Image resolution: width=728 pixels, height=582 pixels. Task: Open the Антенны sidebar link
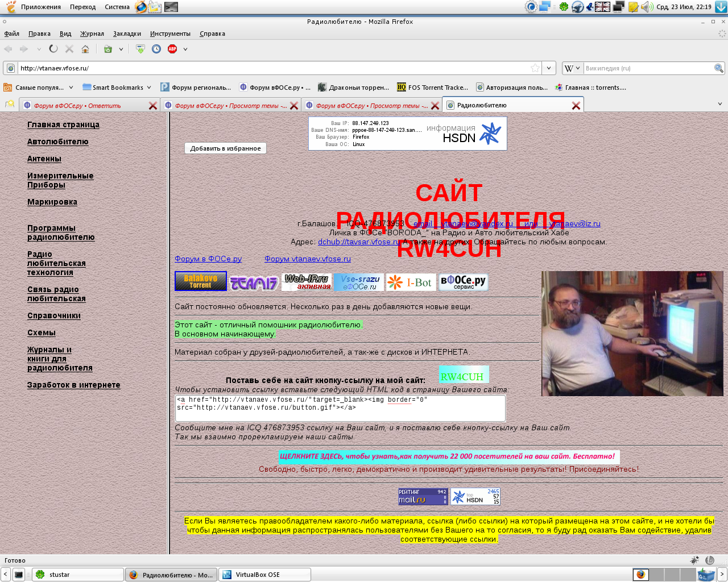click(44, 159)
